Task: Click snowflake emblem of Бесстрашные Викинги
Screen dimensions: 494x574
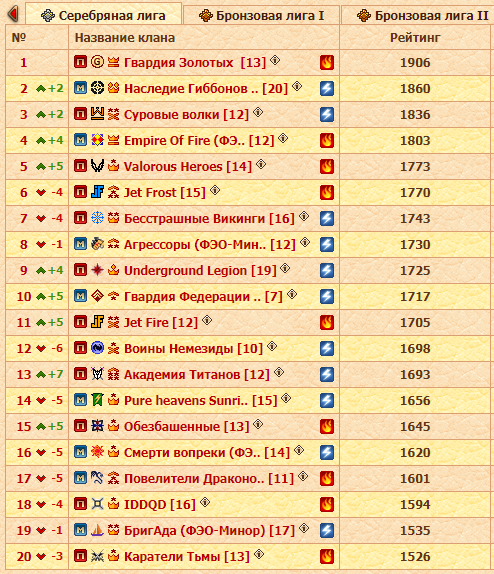Action: 97,218
